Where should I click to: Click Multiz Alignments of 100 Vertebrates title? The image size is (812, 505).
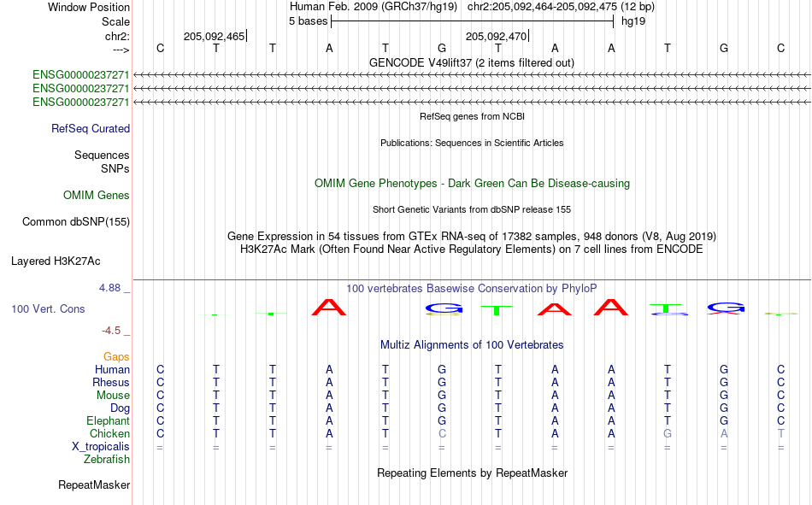point(472,345)
